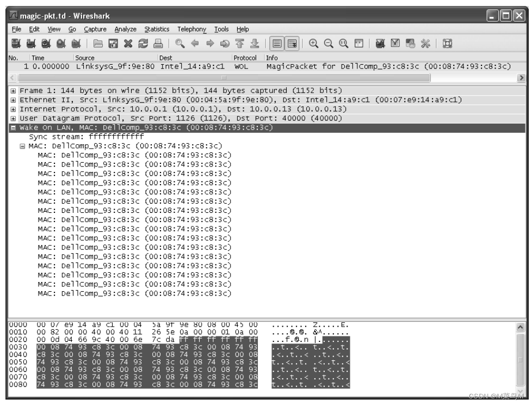Viewport: 532px width, 405px height.
Task: Reset zoom to normal size
Action: click(x=343, y=44)
